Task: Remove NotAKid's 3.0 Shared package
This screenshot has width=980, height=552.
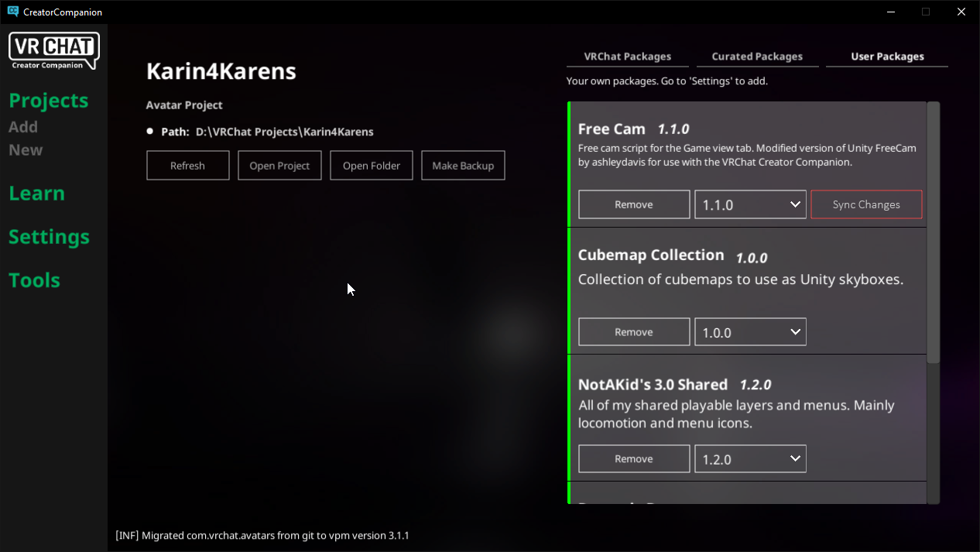Action: pos(634,458)
